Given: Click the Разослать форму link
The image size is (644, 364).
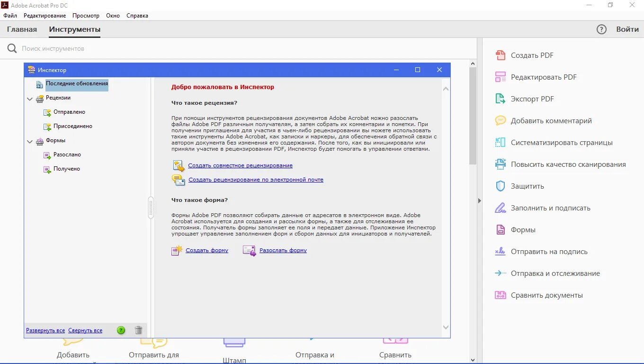Looking at the screenshot, I should coord(283,250).
